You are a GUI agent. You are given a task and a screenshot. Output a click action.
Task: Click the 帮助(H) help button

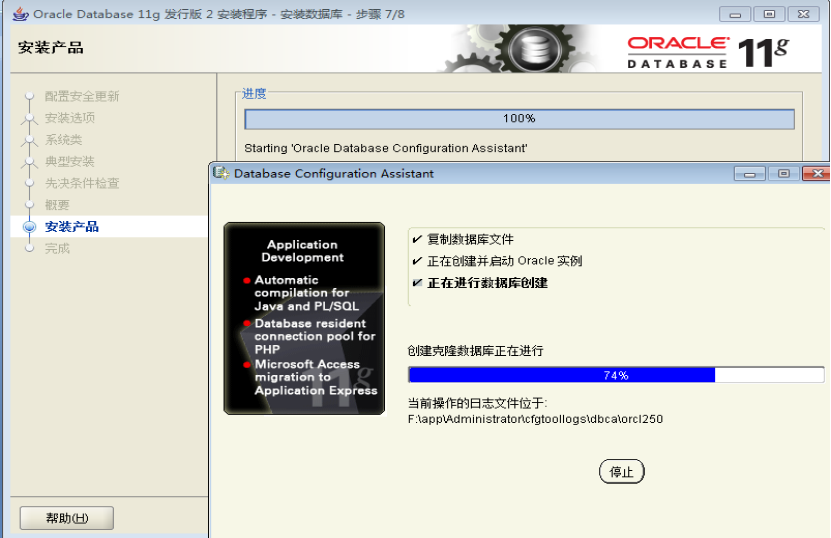pyautogui.click(x=67, y=518)
